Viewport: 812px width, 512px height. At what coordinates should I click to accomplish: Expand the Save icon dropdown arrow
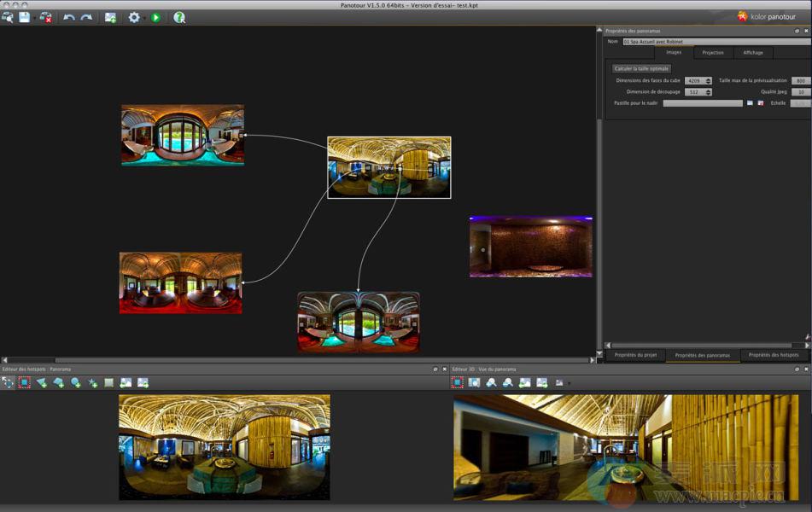[x=33, y=18]
